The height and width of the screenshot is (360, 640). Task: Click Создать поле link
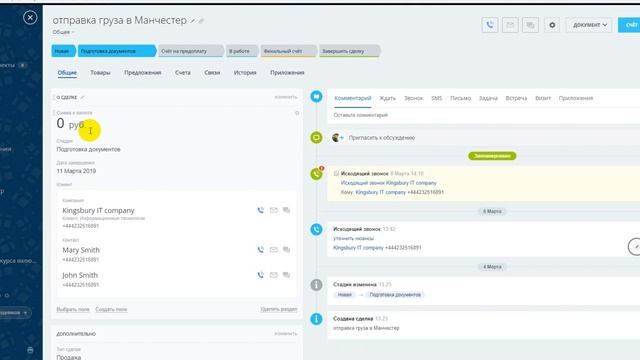tap(111, 309)
